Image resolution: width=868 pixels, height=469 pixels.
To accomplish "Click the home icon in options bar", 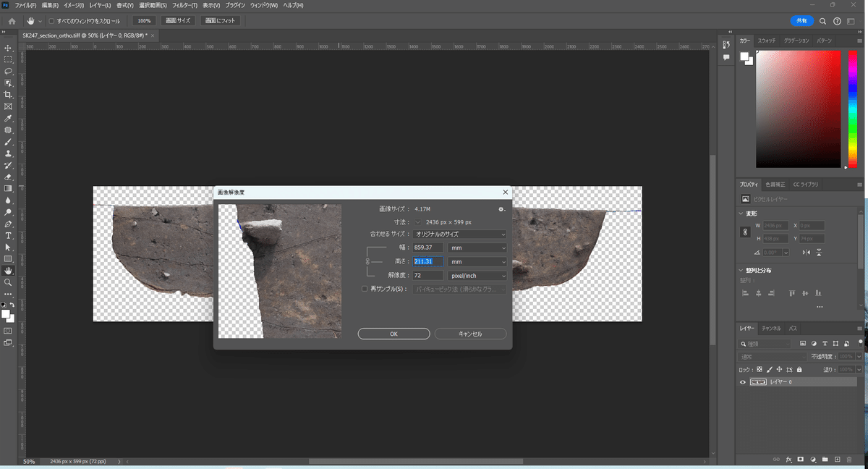I will click(12, 21).
